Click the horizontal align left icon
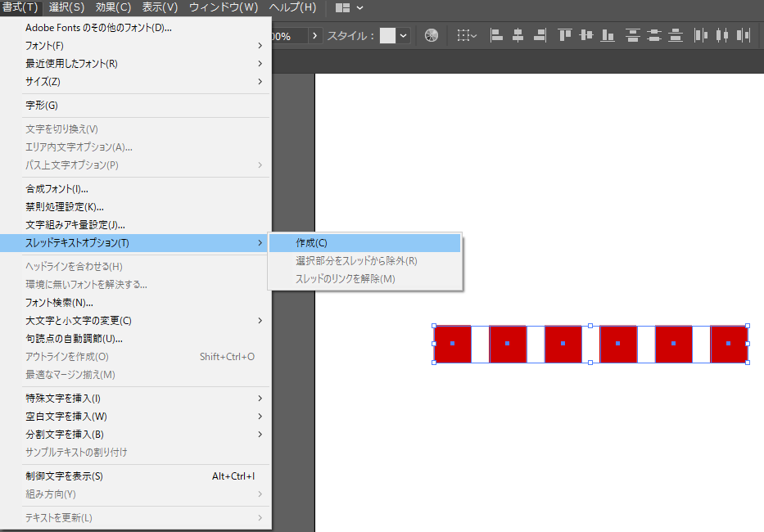 [x=496, y=35]
